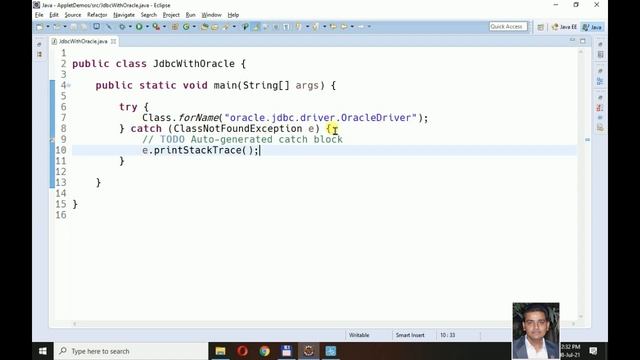Click the Open Perspective icon
The image size is (640, 360).
[x=540, y=27]
